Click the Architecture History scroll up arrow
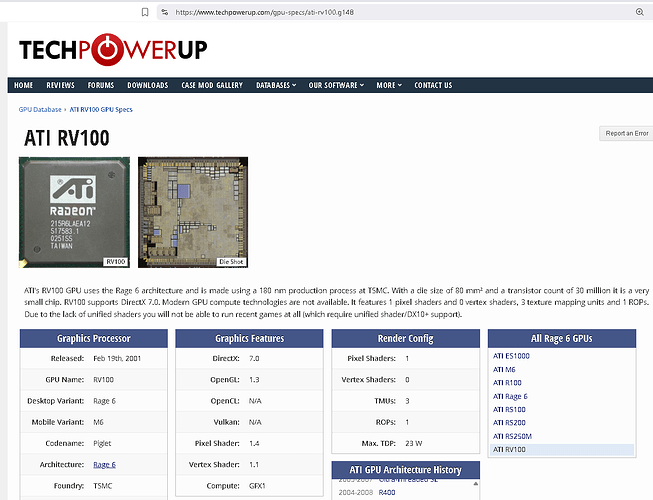This screenshot has height=500, width=653. [476, 484]
